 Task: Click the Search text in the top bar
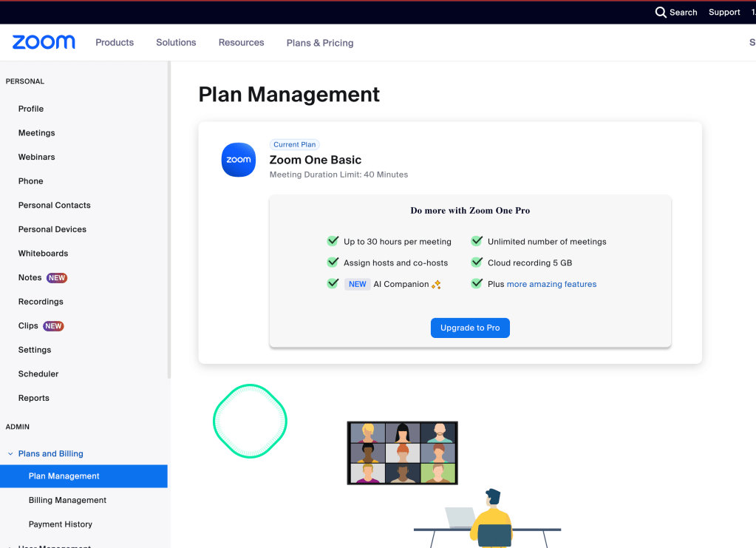[x=683, y=13]
